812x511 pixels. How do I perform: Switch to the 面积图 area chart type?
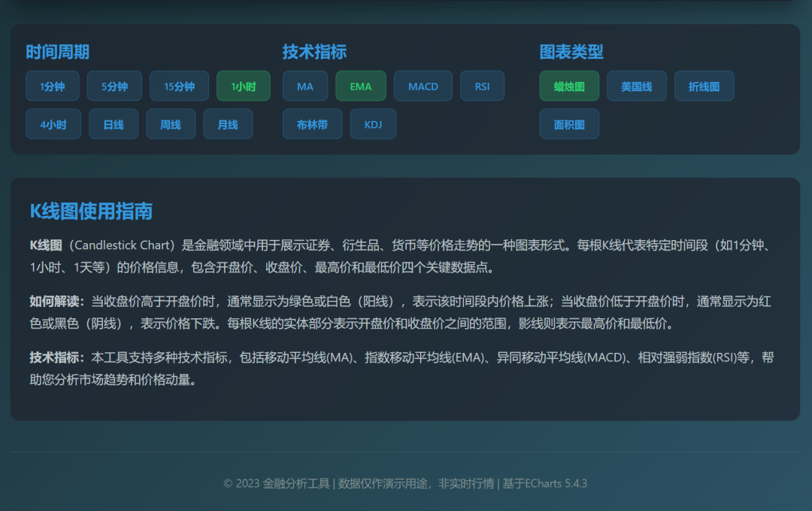pos(569,123)
